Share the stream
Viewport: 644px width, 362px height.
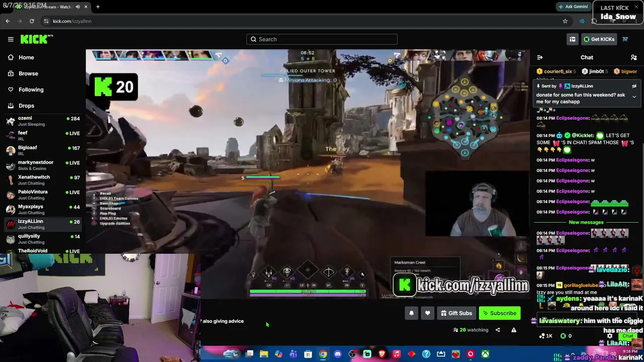tap(498, 330)
